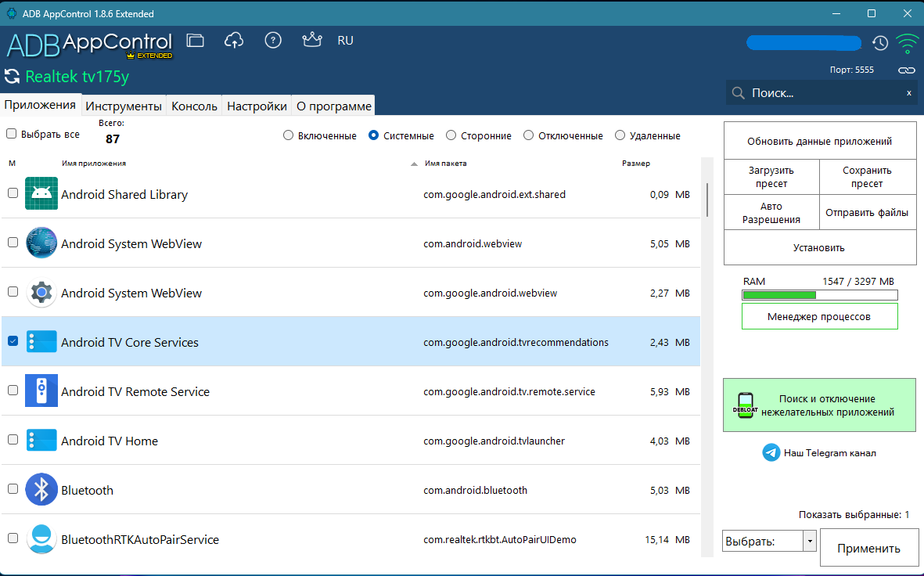Open the Инструменты tab
924x576 pixels.
pyautogui.click(x=124, y=106)
